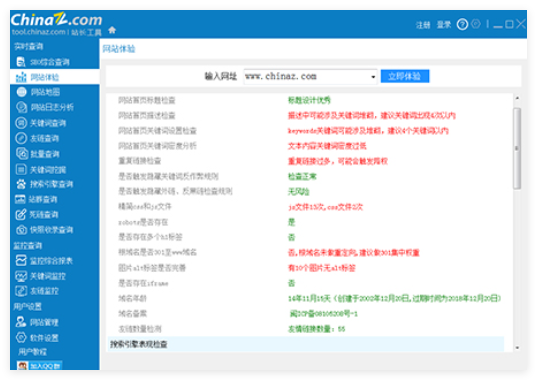Click 是否存在多个h1标签 row label
This screenshot has width=537, height=380.
coord(150,237)
